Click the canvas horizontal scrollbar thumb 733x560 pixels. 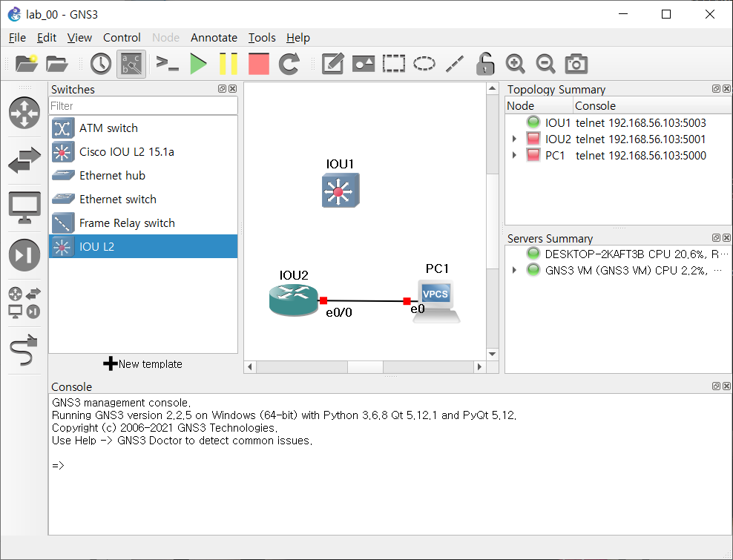365,367
